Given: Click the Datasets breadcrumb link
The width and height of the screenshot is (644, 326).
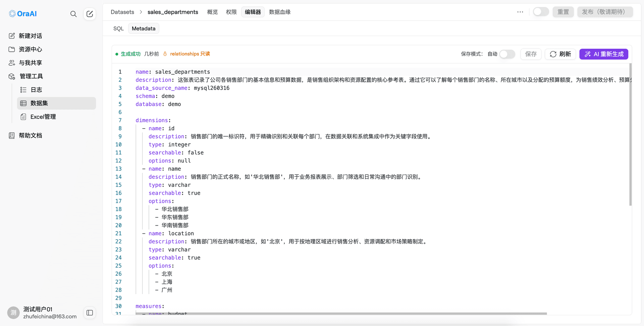Looking at the screenshot, I should pyautogui.click(x=122, y=12).
